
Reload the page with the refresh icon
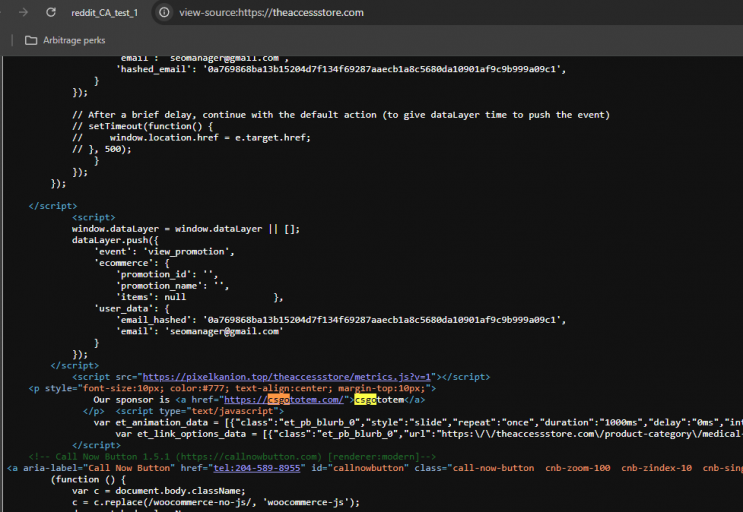(51, 12)
